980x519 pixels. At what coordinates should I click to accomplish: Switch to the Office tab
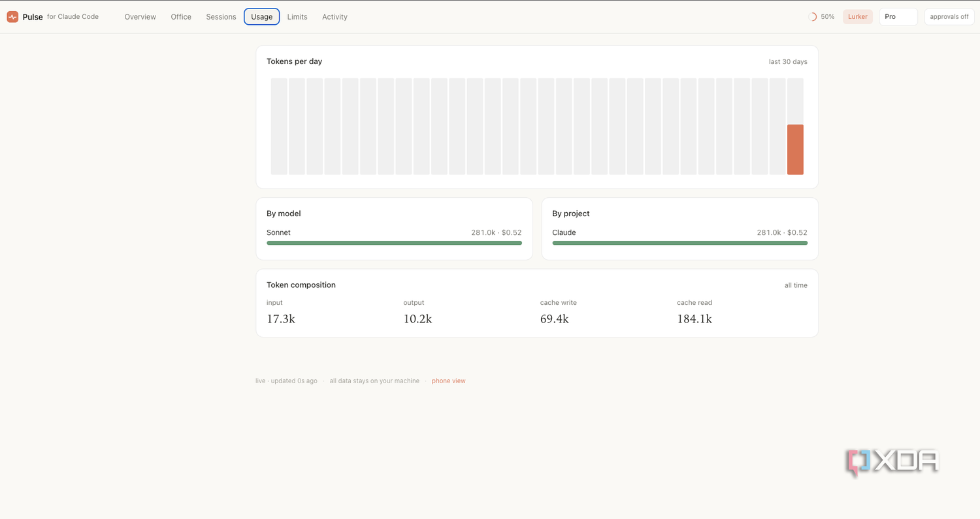[x=181, y=17]
